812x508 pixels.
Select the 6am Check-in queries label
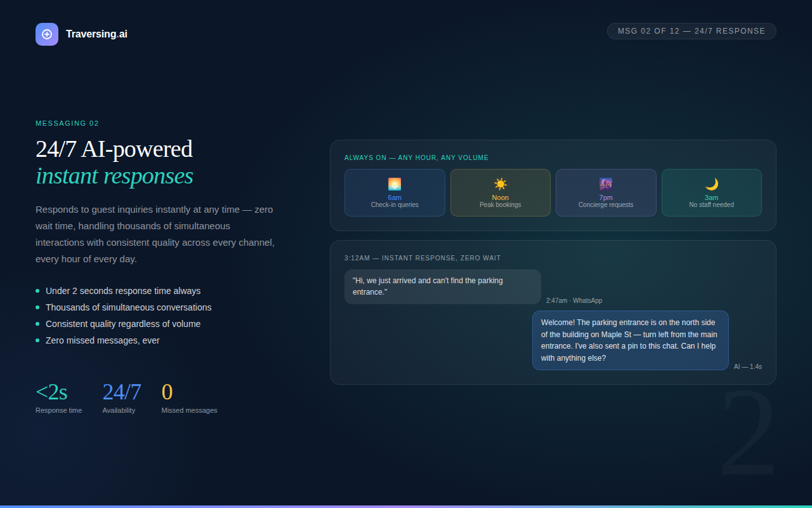click(395, 201)
